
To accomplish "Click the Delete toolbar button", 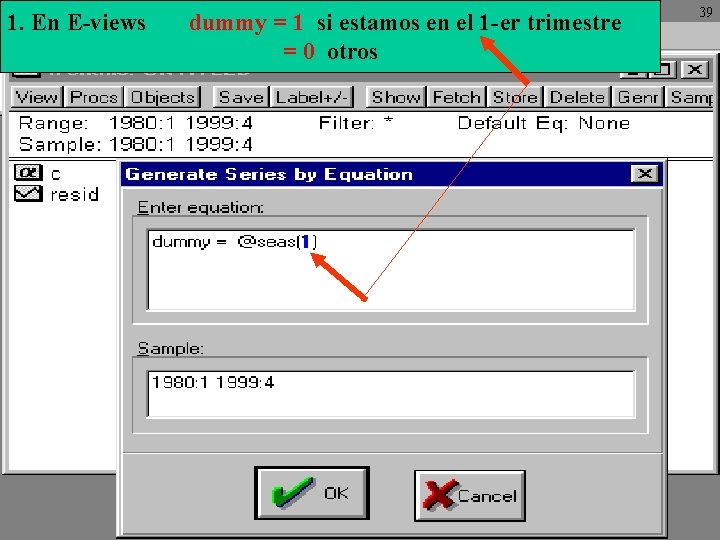I will coord(577,97).
